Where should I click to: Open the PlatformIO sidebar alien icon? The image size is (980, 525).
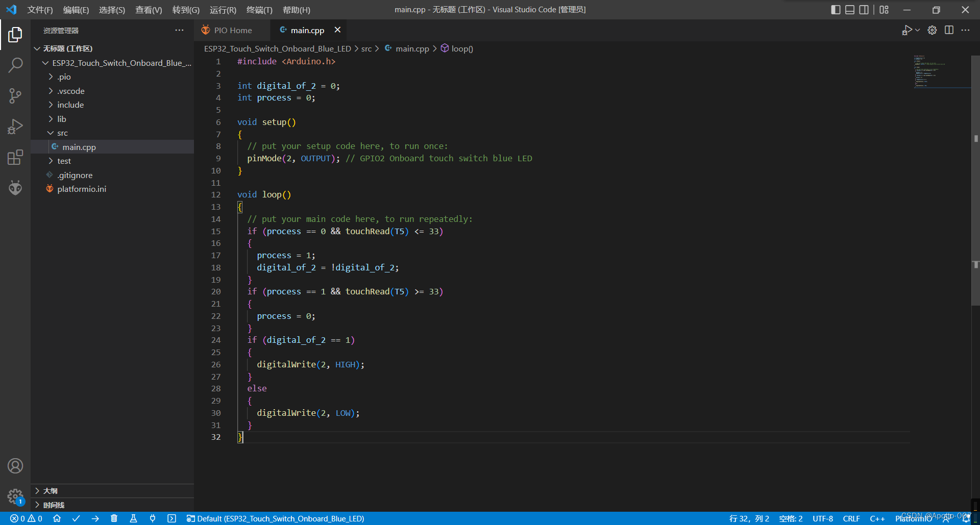(x=15, y=187)
